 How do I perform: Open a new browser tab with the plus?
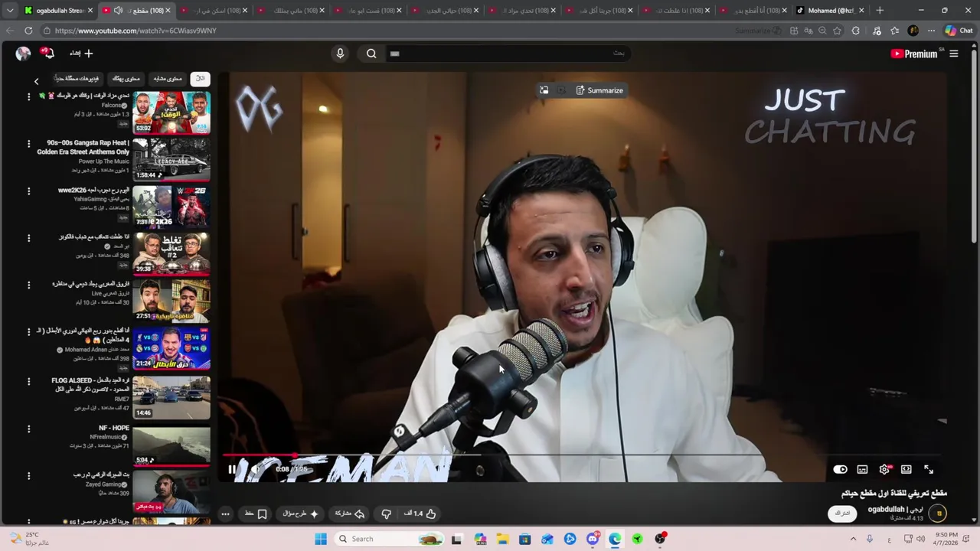click(880, 10)
